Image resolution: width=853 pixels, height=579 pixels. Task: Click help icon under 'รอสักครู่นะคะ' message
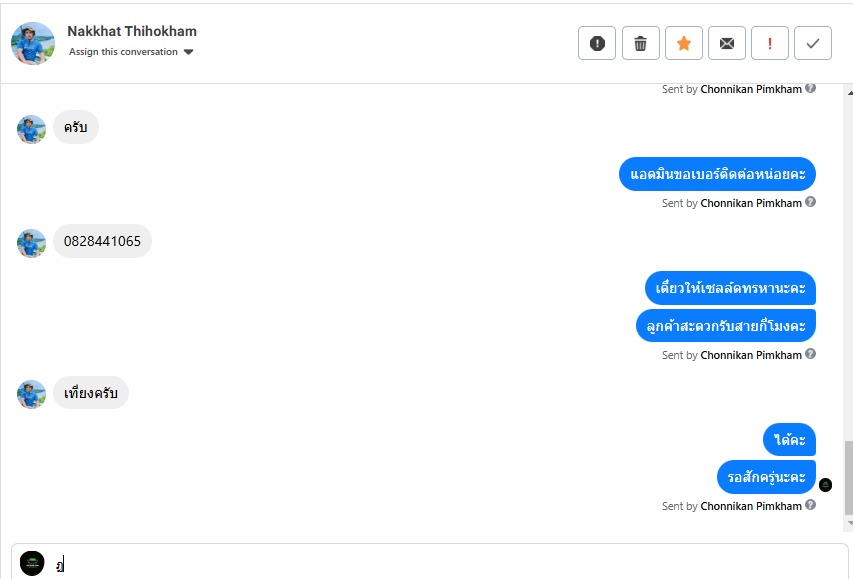[x=811, y=505]
